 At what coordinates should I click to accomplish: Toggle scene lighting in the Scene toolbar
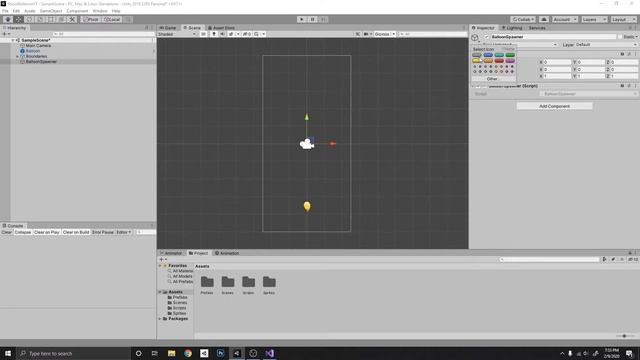213,34
